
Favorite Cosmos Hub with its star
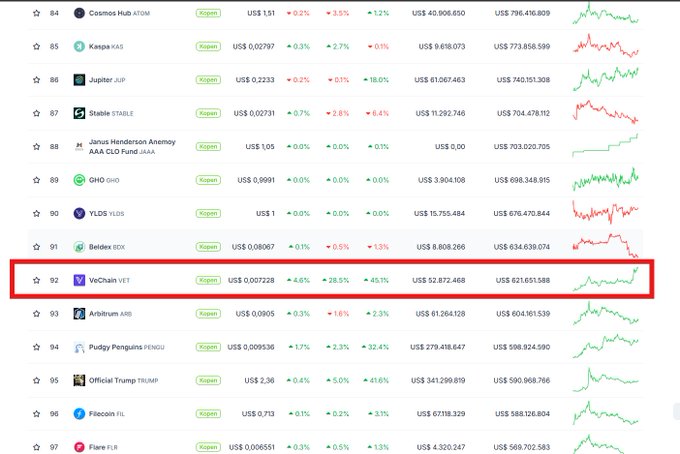36,13
